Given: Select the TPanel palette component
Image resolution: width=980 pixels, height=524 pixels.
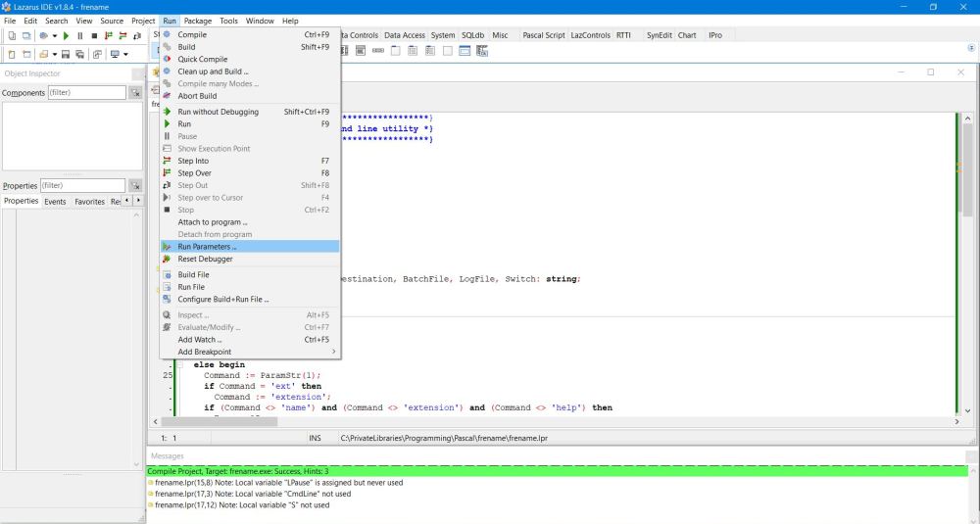Looking at the screenshot, I should [448, 51].
